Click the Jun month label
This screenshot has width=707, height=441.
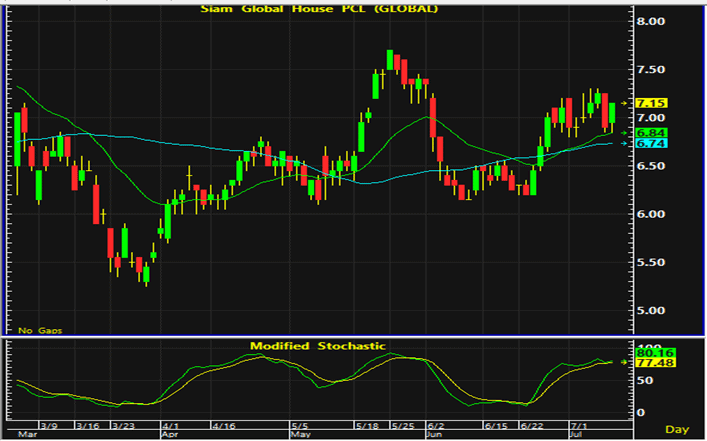coord(434,434)
